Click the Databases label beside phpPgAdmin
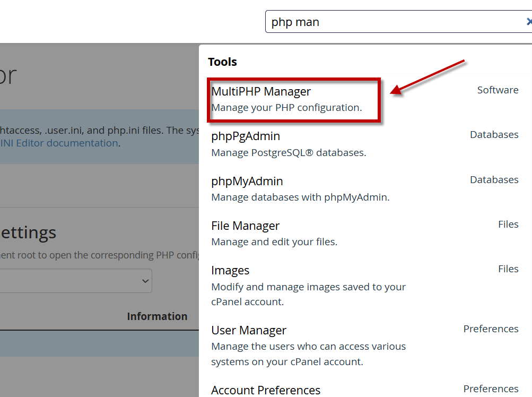The width and height of the screenshot is (532, 397). (x=494, y=135)
